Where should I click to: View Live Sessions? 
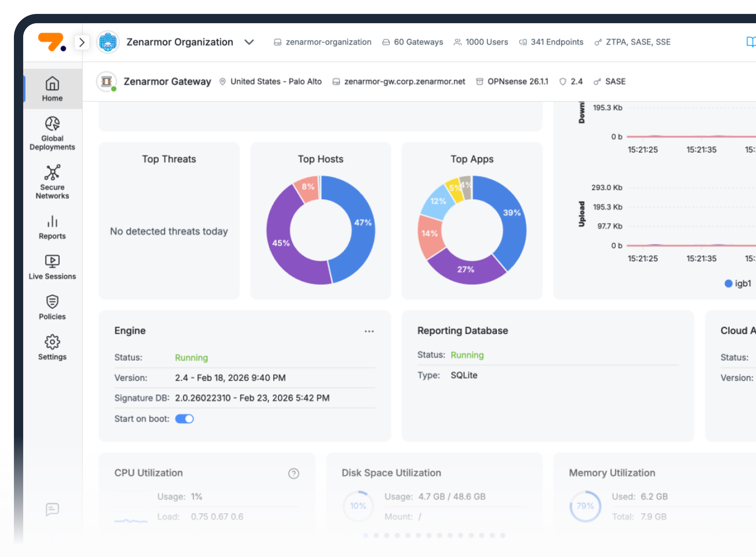coord(52,268)
